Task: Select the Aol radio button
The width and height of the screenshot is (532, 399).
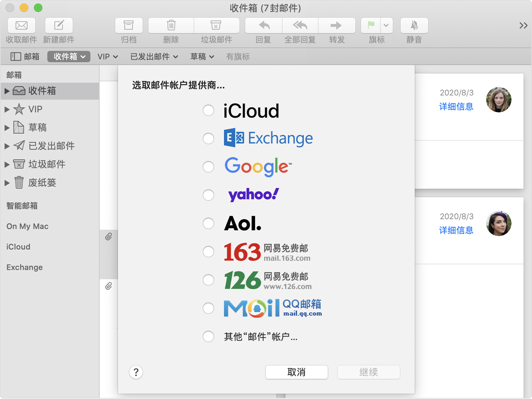Action: 208,223
